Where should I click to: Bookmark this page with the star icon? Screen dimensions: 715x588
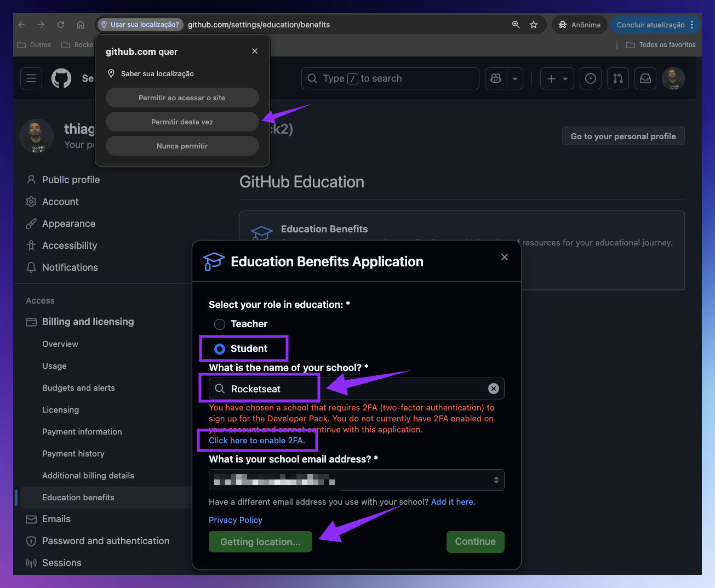click(x=534, y=25)
